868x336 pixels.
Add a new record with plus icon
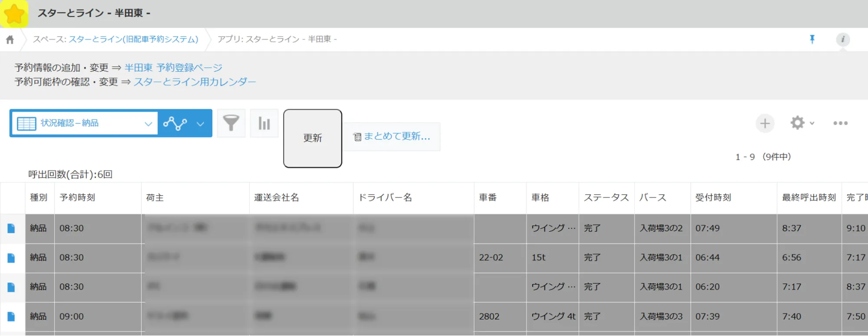[765, 123]
